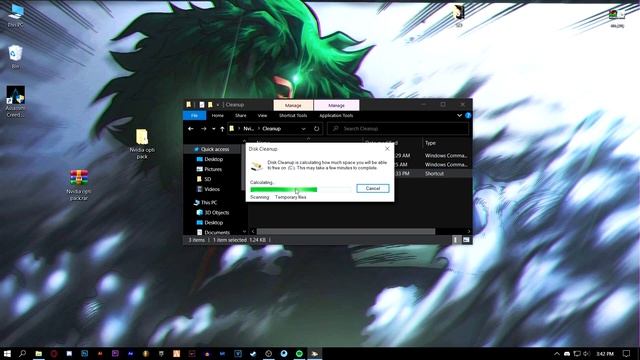Screen dimensions: 640x360
Task: Open the recent locations dropdown
Action: click(x=213, y=129)
